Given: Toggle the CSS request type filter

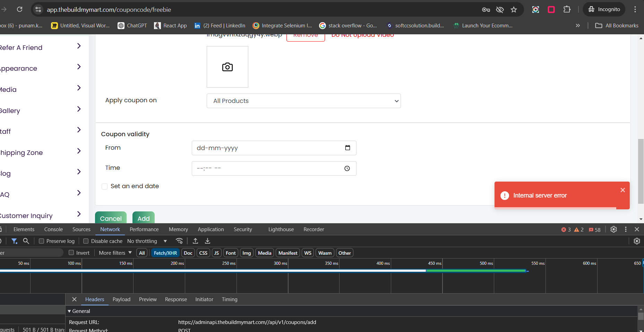Looking at the screenshot, I should point(203,253).
